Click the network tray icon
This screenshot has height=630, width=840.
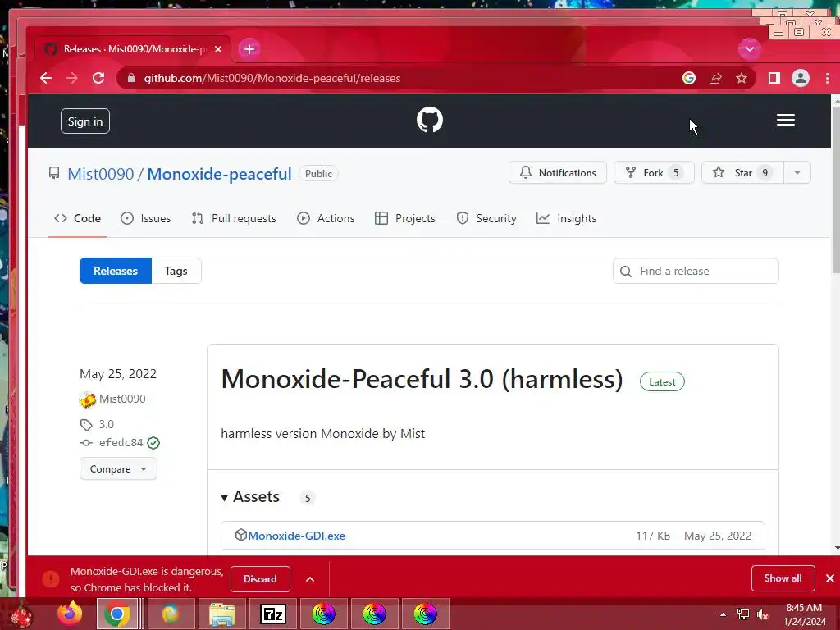tap(743, 614)
